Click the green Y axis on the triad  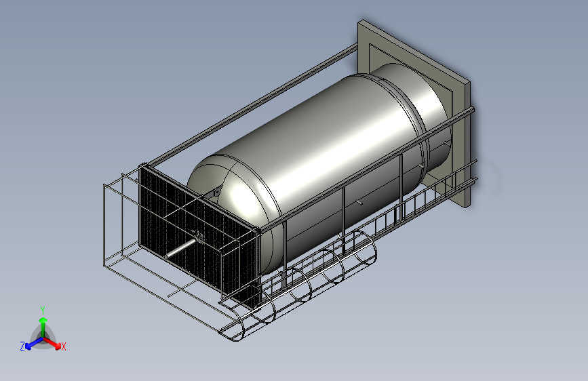click(x=43, y=326)
